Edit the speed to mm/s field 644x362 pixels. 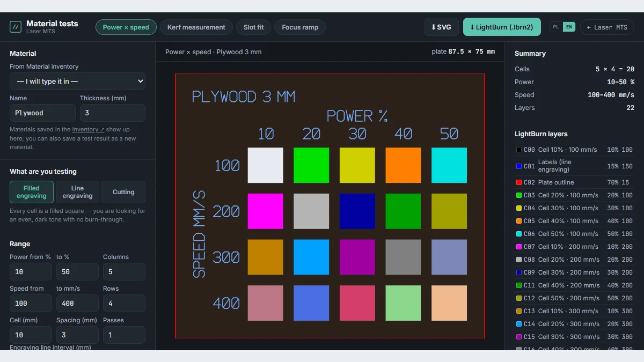coord(77,303)
